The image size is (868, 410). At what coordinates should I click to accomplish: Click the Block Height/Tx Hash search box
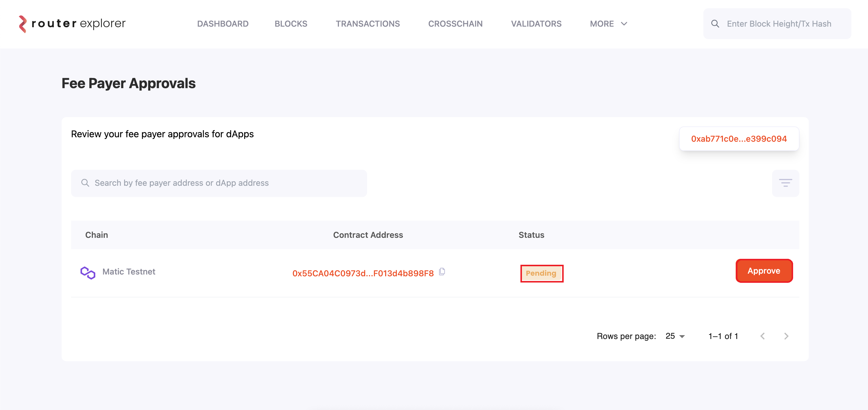(x=782, y=24)
